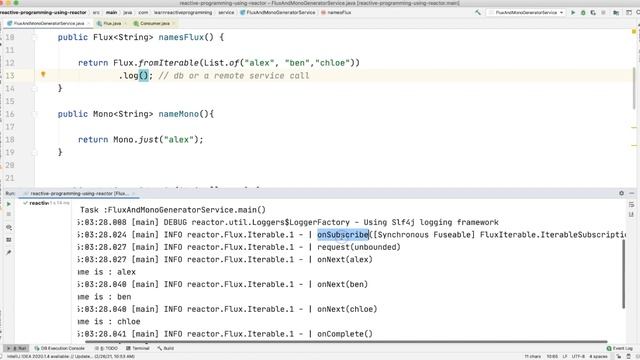Click the editor vertical scrollbar
The height and width of the screenshot is (360, 640).
coord(634,88)
